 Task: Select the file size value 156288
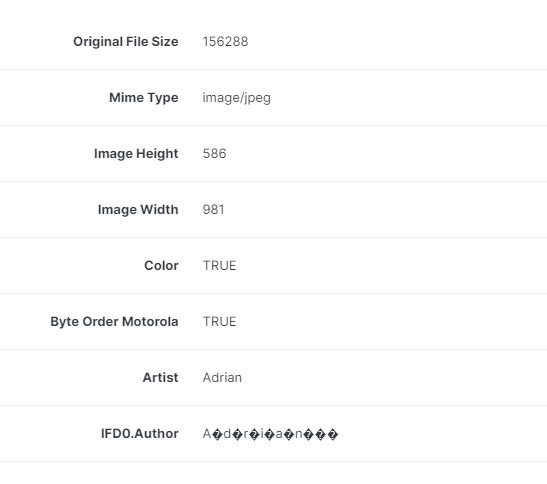(x=225, y=42)
